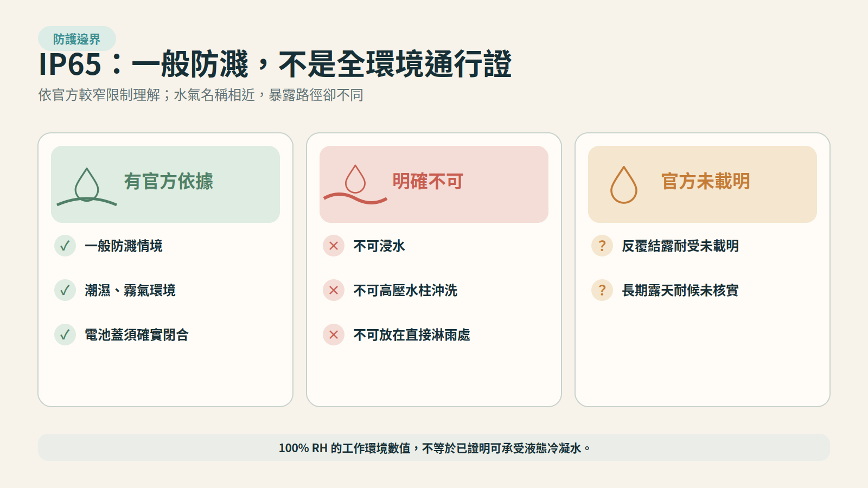This screenshot has width=868, height=488.
Task: Select the 防護邊界 tag pill
Action: click(77, 39)
